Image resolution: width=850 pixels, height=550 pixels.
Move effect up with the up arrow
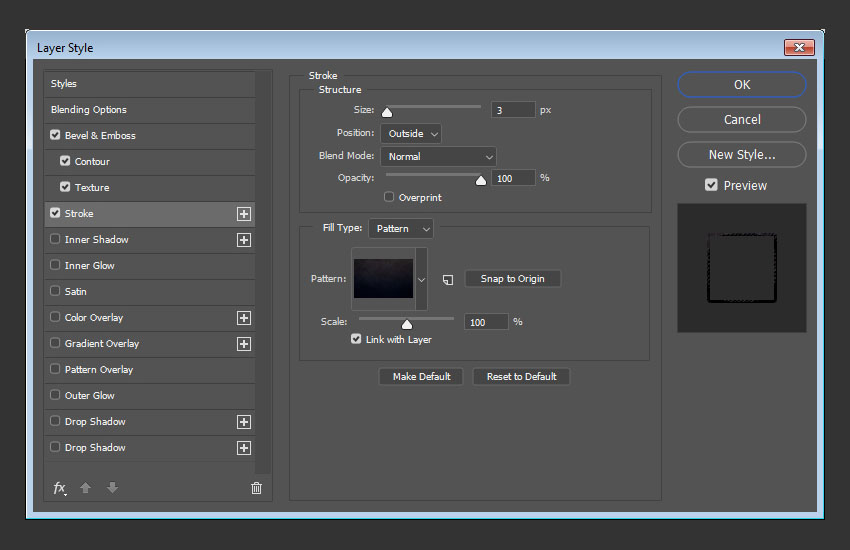[86, 488]
